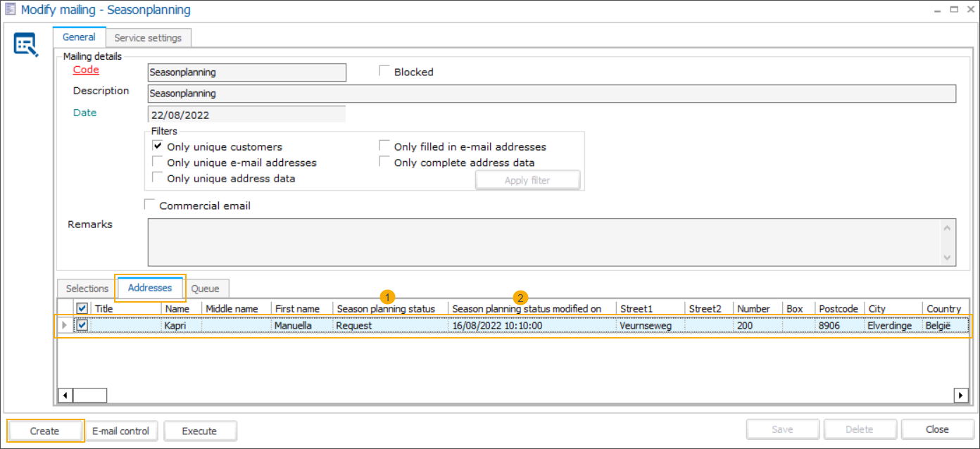Tick the Commercial email checkbox

(149, 205)
